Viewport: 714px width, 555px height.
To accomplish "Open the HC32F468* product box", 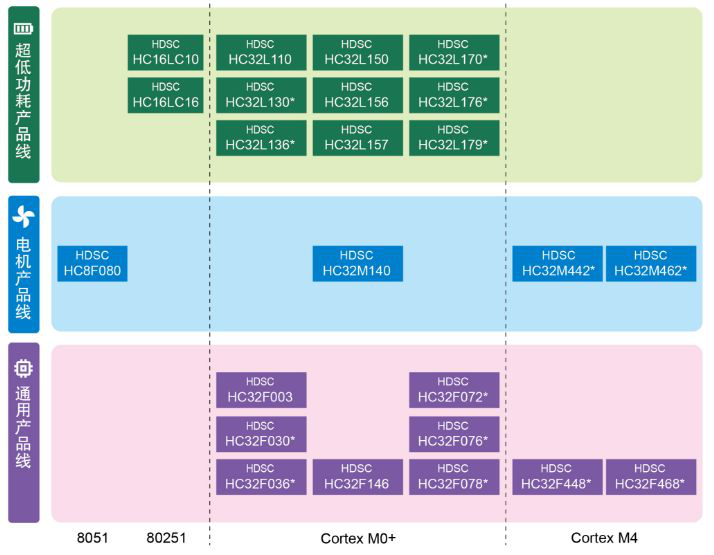I will point(651,477).
